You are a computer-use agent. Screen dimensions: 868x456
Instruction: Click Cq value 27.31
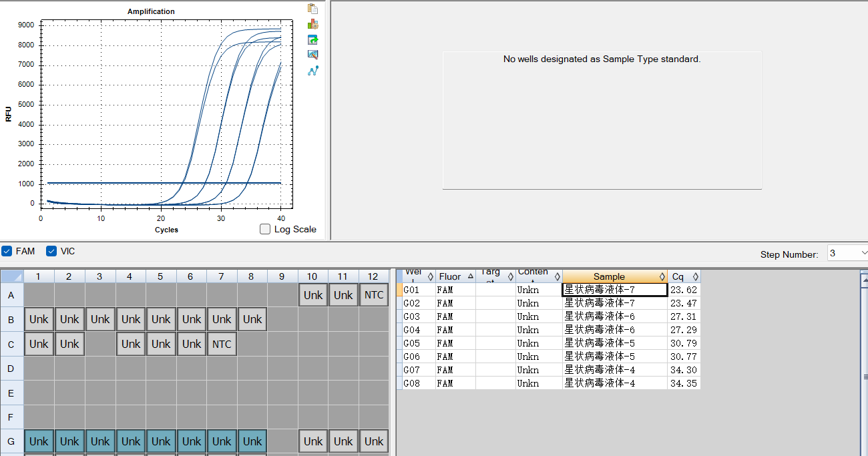tap(684, 316)
